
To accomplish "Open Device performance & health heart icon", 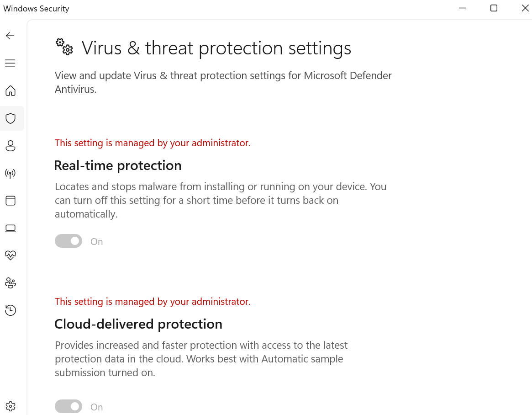I will pyautogui.click(x=11, y=255).
